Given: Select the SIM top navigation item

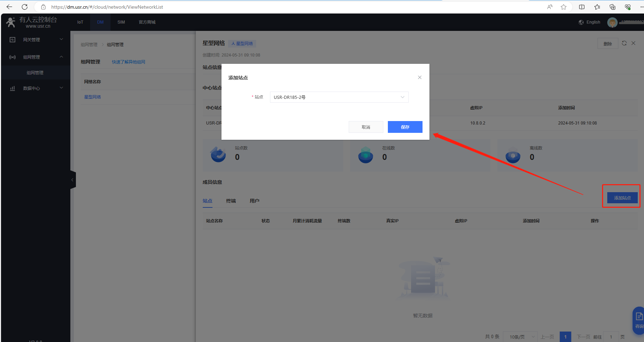Looking at the screenshot, I should click(121, 22).
